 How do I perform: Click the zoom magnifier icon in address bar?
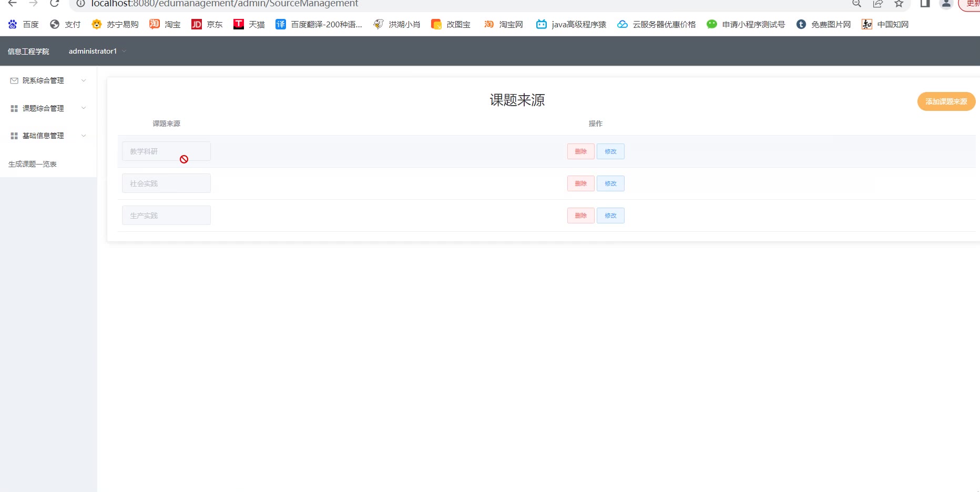tap(856, 4)
